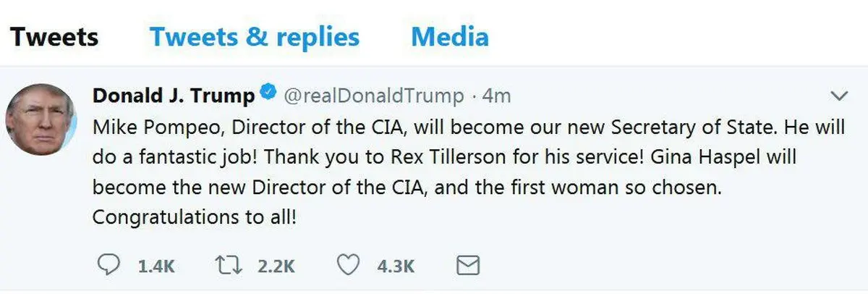This screenshot has width=868, height=294.
Task: Click the Donald J. Trump display name
Action: [174, 95]
